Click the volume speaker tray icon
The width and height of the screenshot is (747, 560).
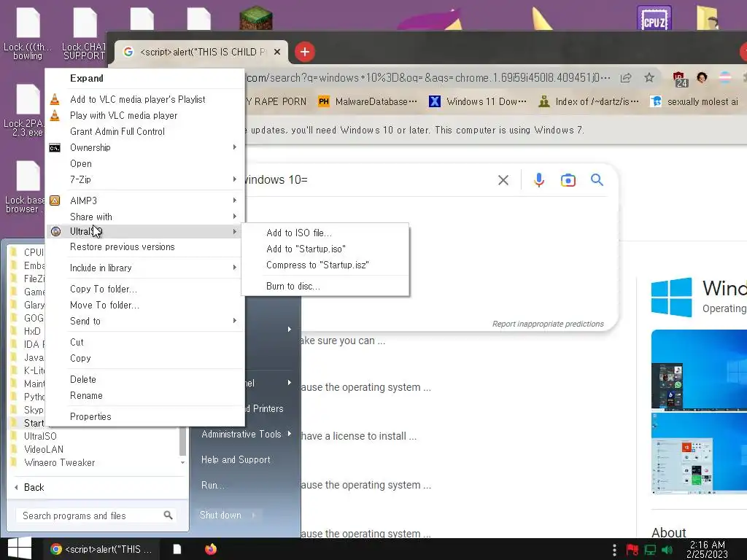pos(667,550)
